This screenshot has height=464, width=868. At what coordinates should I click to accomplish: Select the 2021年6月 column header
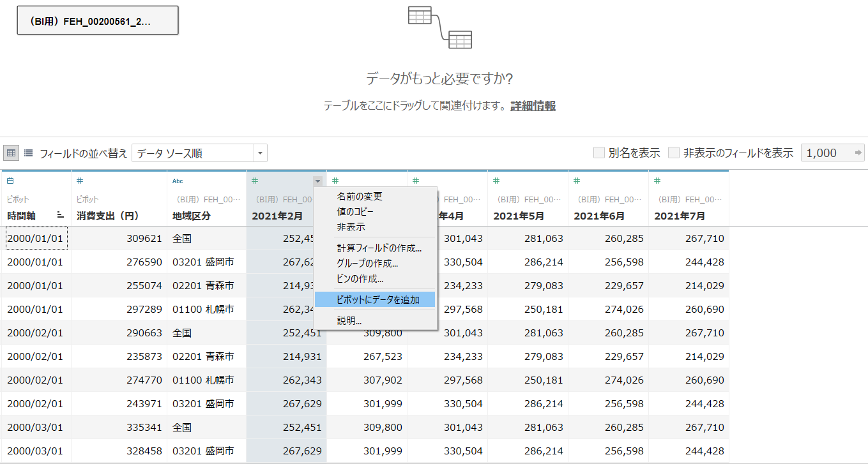[x=599, y=216]
